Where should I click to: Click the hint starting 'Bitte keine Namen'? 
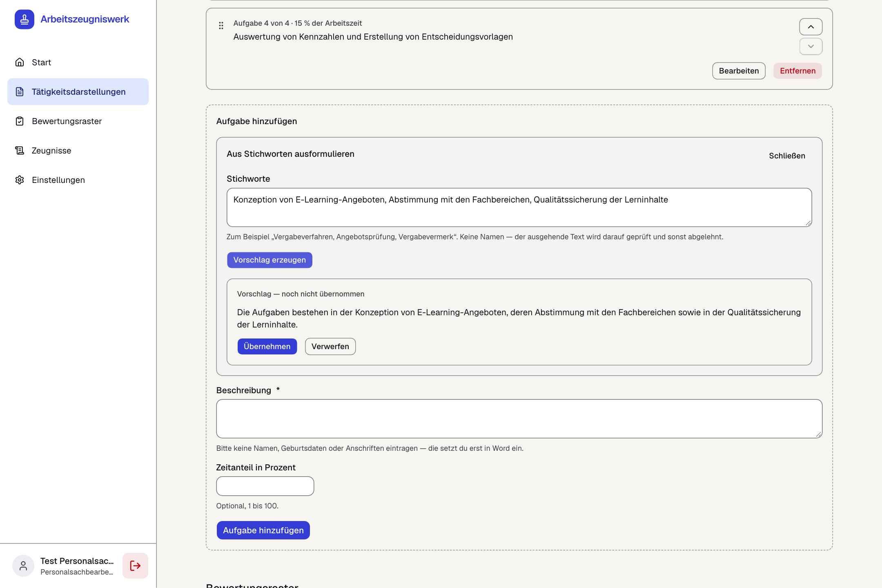[x=370, y=448]
